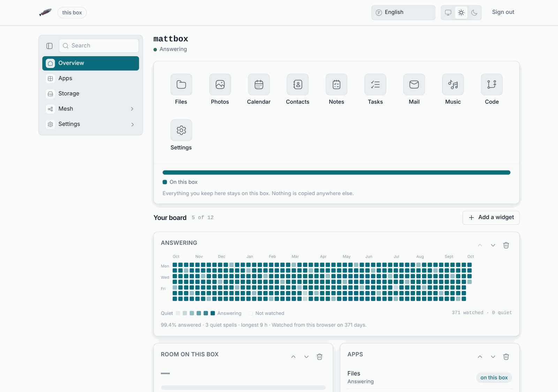Click '371 watched · 0 quiet' text
The image size is (558, 392).
(x=482, y=313)
